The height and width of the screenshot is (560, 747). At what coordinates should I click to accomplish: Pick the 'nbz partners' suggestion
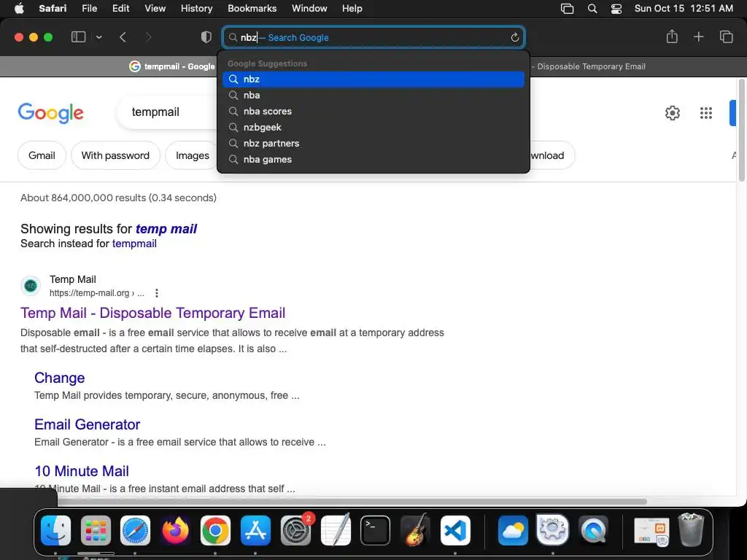(x=373, y=144)
